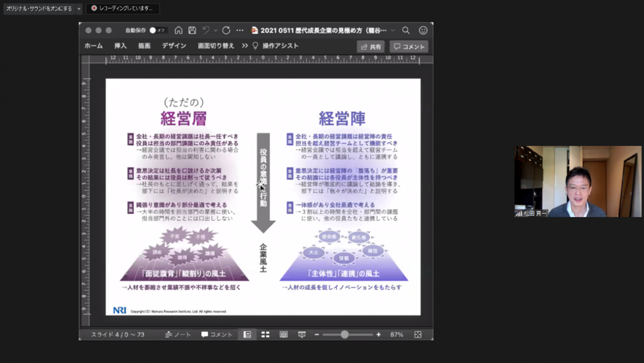The height and width of the screenshot is (363, 644).
Task: Open search with the magnifier icon
Action: point(406,30)
